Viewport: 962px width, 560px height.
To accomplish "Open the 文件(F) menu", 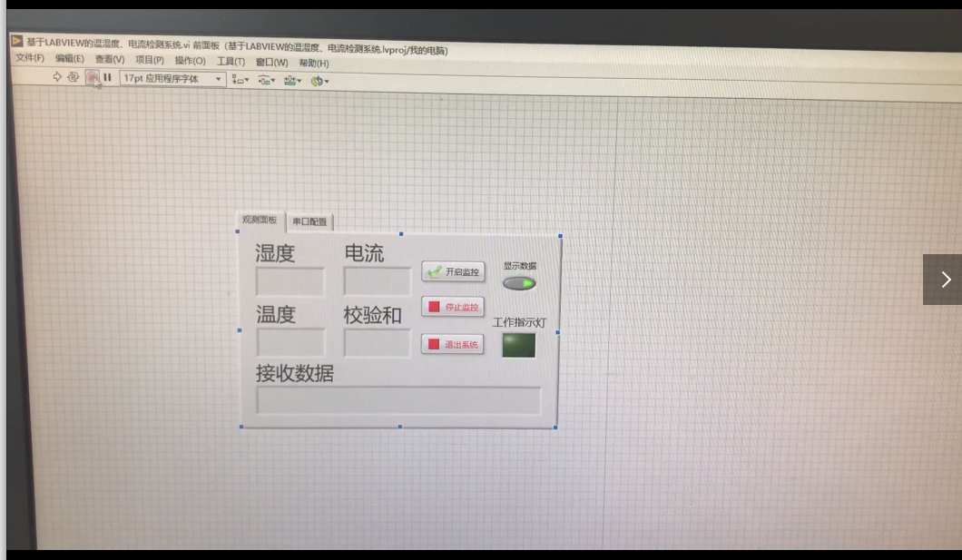I will pos(29,58).
